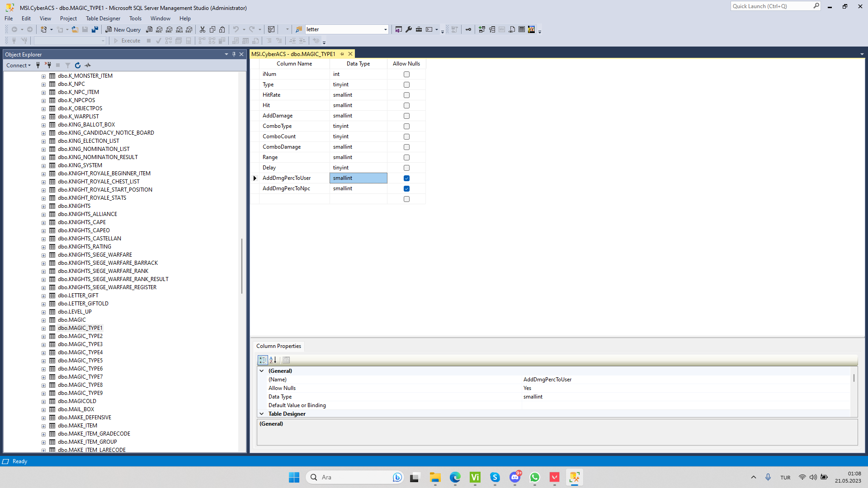Switch Column Properties to Alphabetical view
Image resolution: width=868 pixels, height=488 pixels.
click(273, 360)
